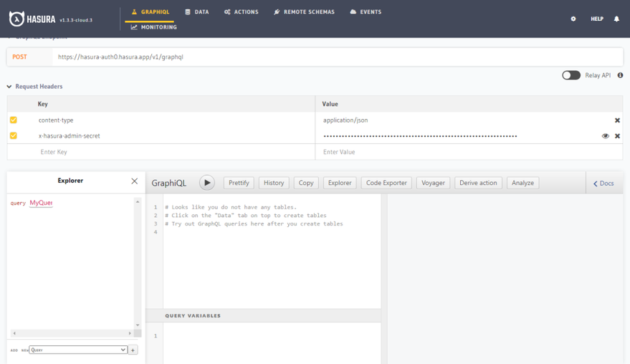Open notifications bell icon
630x364 pixels.
pyautogui.click(x=616, y=19)
